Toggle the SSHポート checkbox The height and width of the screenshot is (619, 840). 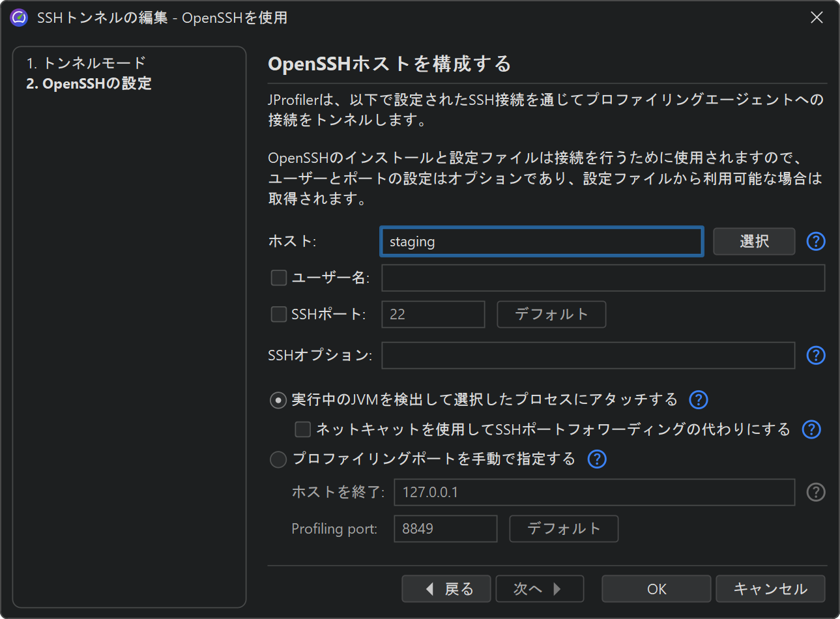[279, 314]
